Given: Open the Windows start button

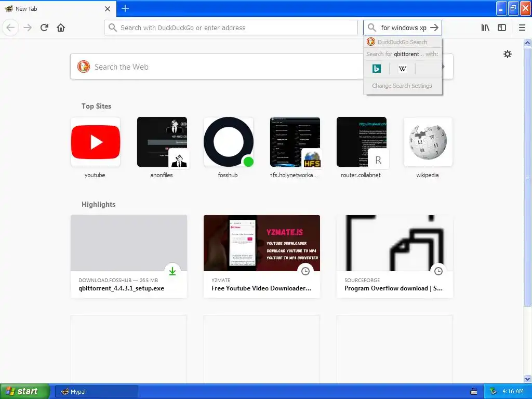Looking at the screenshot, I should click(24, 392).
